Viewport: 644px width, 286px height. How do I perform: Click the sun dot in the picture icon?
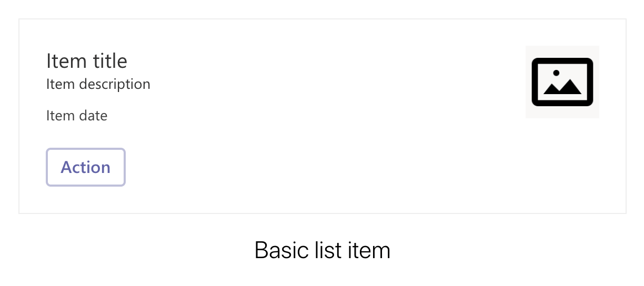pos(556,73)
